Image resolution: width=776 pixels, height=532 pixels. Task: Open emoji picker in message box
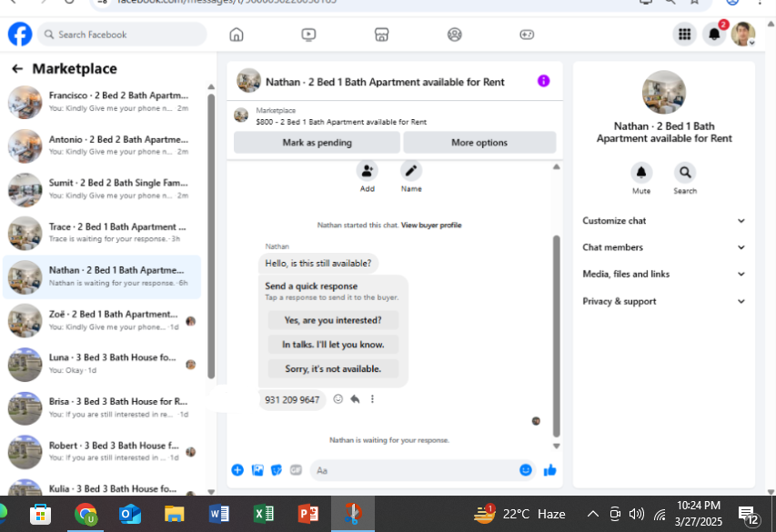[526, 470]
